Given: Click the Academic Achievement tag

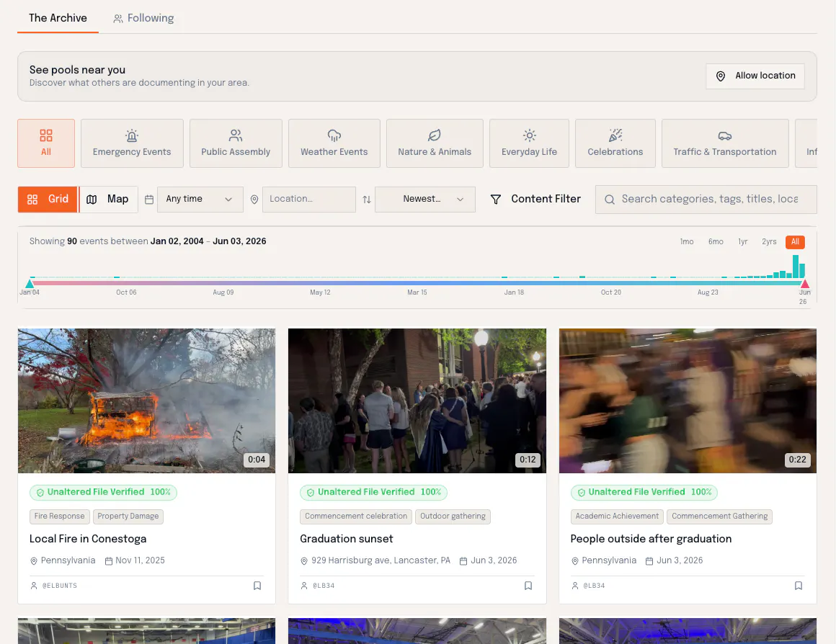Looking at the screenshot, I should [617, 516].
